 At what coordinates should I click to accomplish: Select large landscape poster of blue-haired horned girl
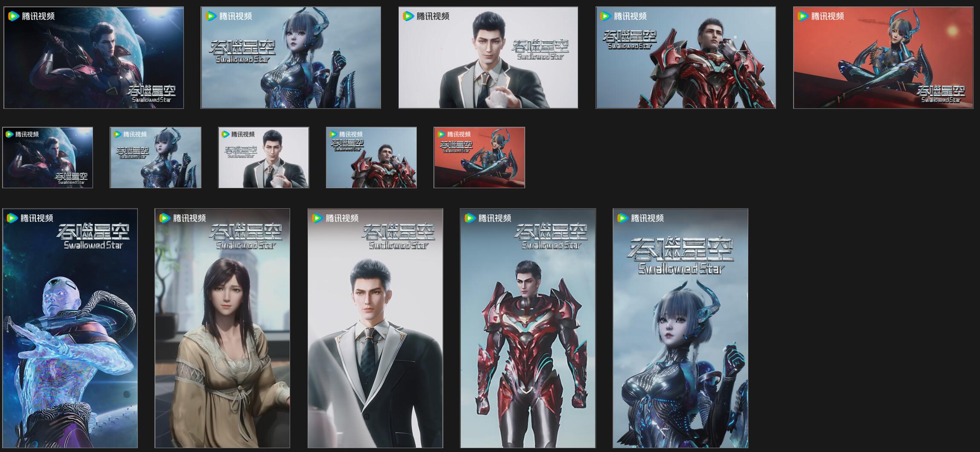[x=291, y=58]
